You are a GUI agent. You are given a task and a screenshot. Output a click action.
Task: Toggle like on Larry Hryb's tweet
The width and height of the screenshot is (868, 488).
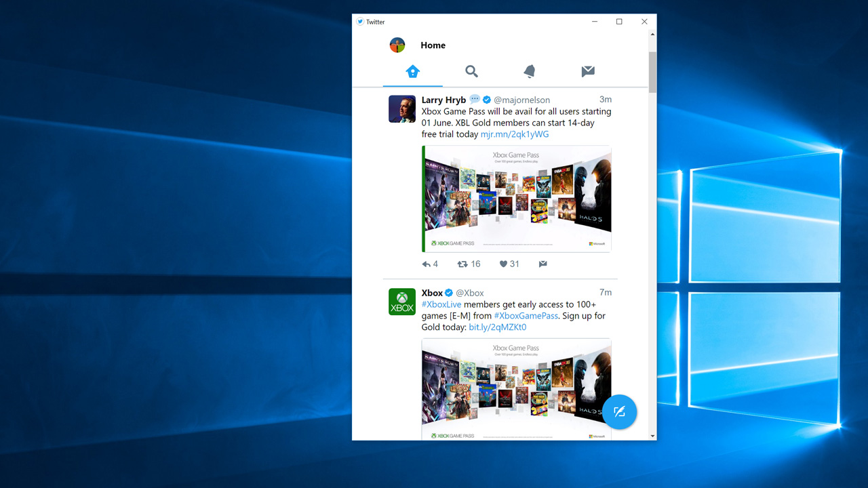click(502, 264)
